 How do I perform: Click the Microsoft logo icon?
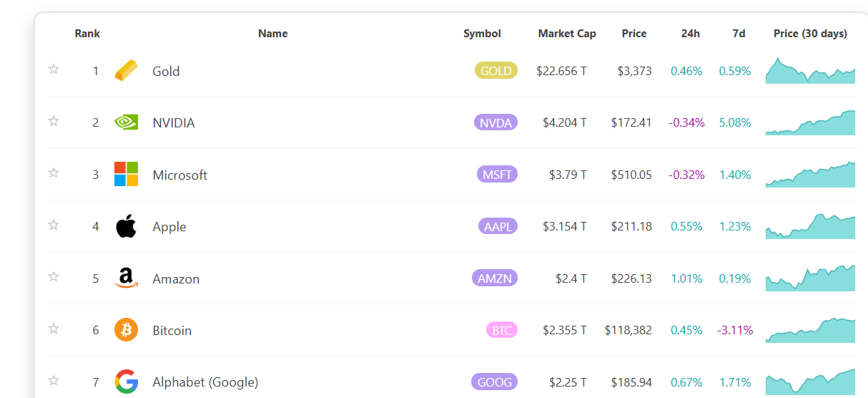click(127, 174)
